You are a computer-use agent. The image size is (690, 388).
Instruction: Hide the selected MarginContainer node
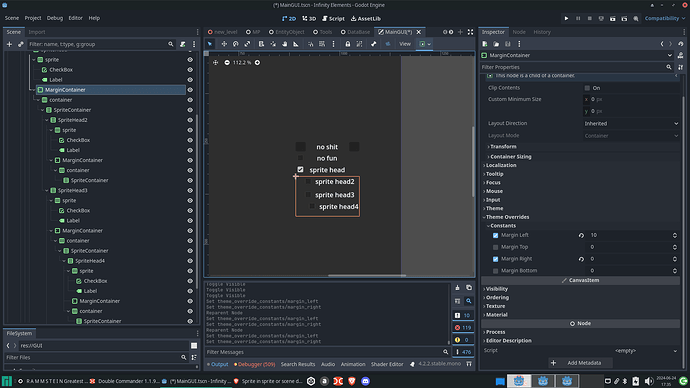pos(190,90)
